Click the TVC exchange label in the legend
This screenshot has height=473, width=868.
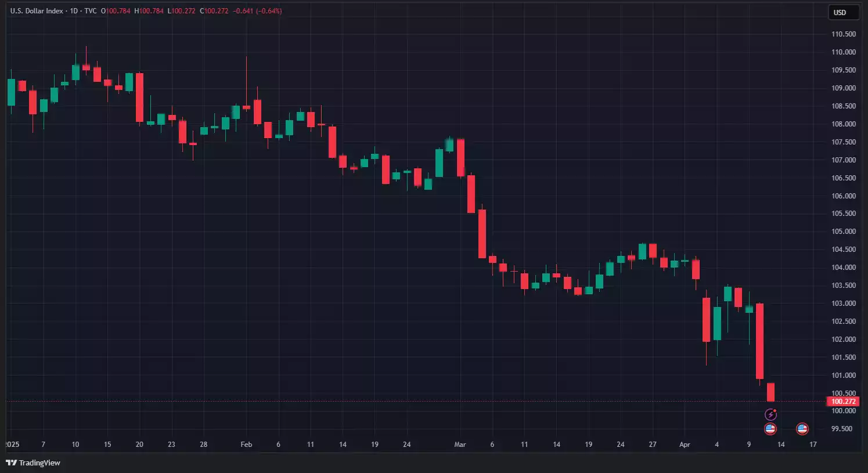point(90,10)
